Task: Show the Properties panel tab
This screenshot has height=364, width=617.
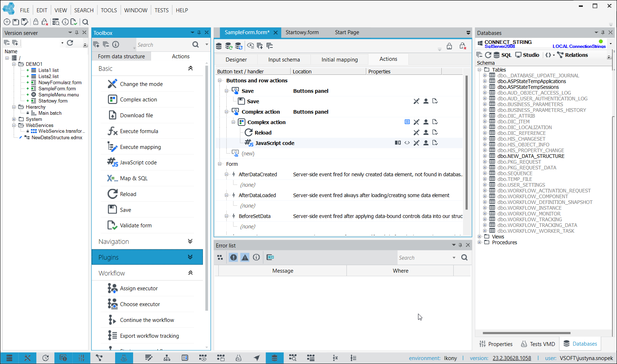Action: pyautogui.click(x=496, y=344)
